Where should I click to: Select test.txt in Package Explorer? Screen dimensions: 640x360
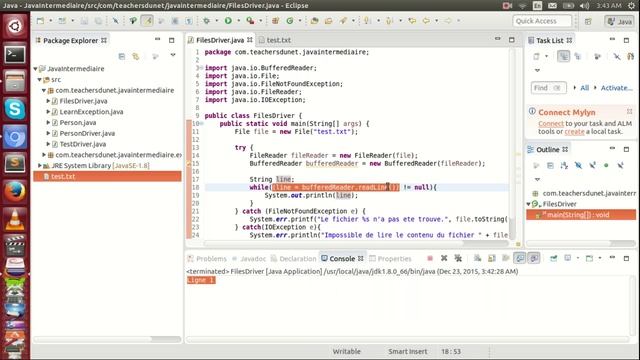coord(107,176)
